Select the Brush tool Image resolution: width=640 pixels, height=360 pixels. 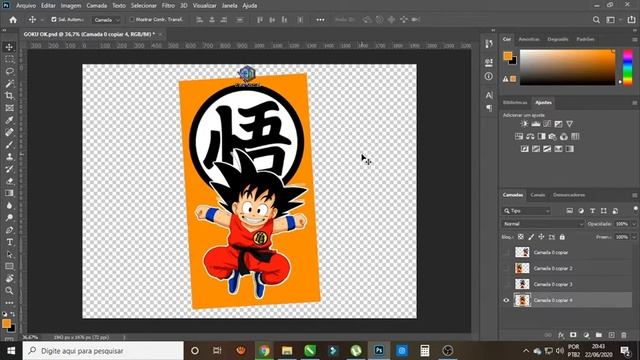point(9,144)
